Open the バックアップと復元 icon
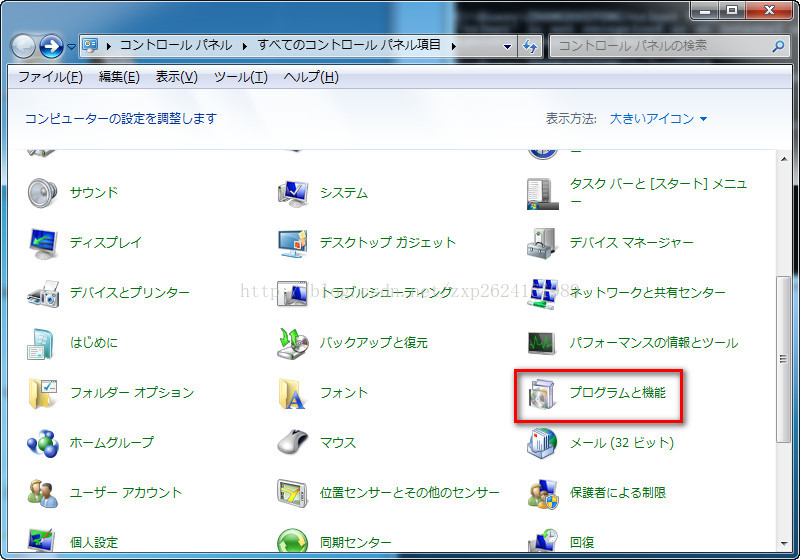Screen dimensions: 800x560 point(293,343)
